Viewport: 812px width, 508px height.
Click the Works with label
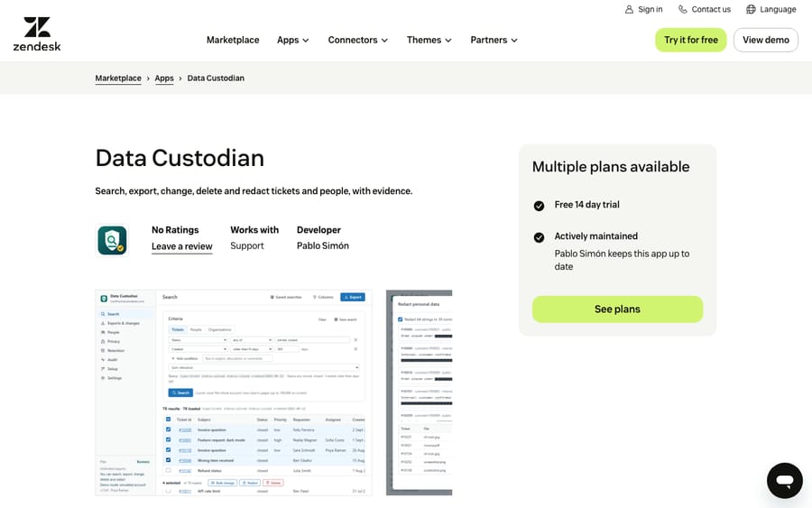coord(254,230)
